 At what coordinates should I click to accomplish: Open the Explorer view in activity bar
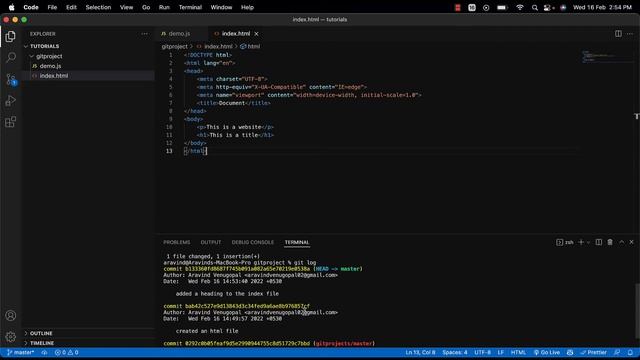[11, 36]
